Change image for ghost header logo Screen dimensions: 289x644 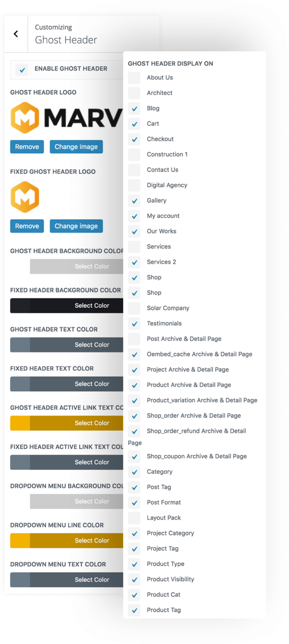[76, 147]
